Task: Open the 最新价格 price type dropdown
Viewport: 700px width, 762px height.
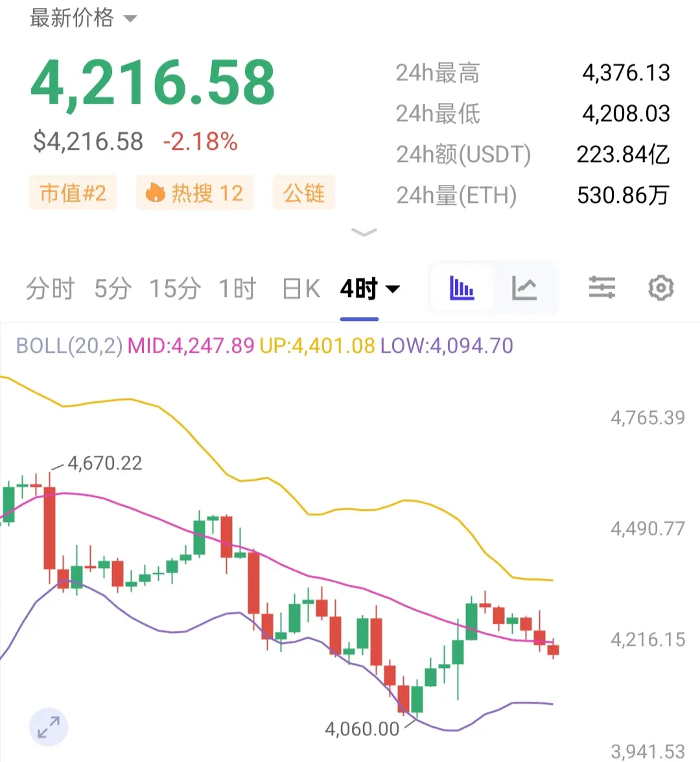Action: tap(83, 18)
